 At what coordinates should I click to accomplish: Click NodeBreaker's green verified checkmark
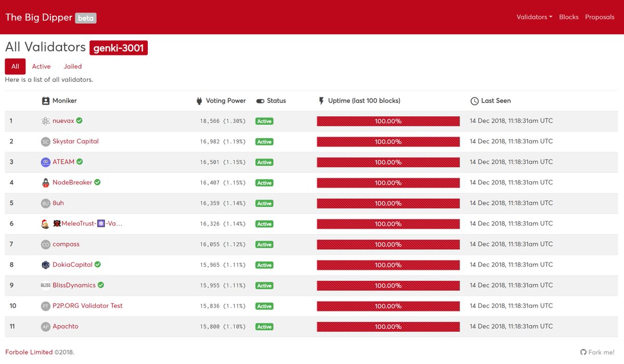(97, 182)
